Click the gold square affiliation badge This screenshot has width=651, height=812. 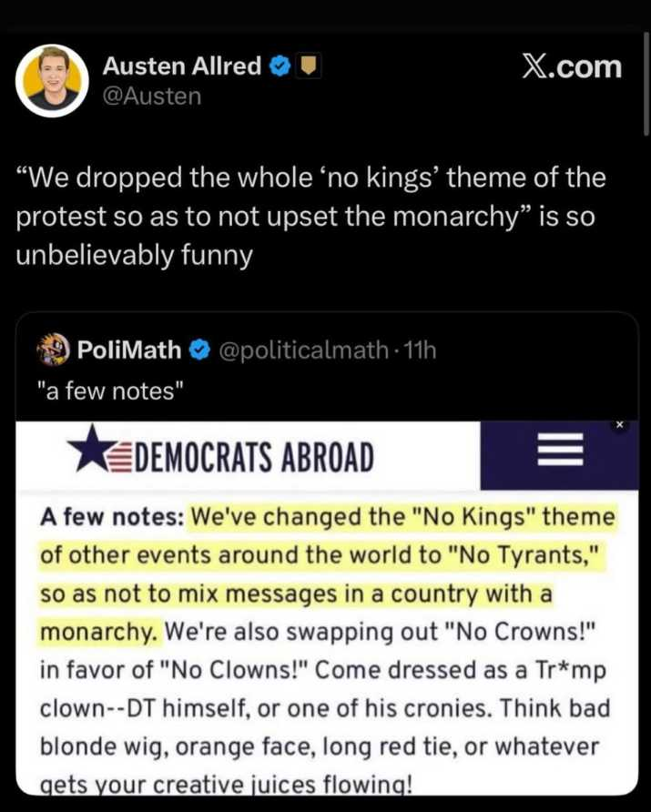pyautogui.click(x=310, y=66)
